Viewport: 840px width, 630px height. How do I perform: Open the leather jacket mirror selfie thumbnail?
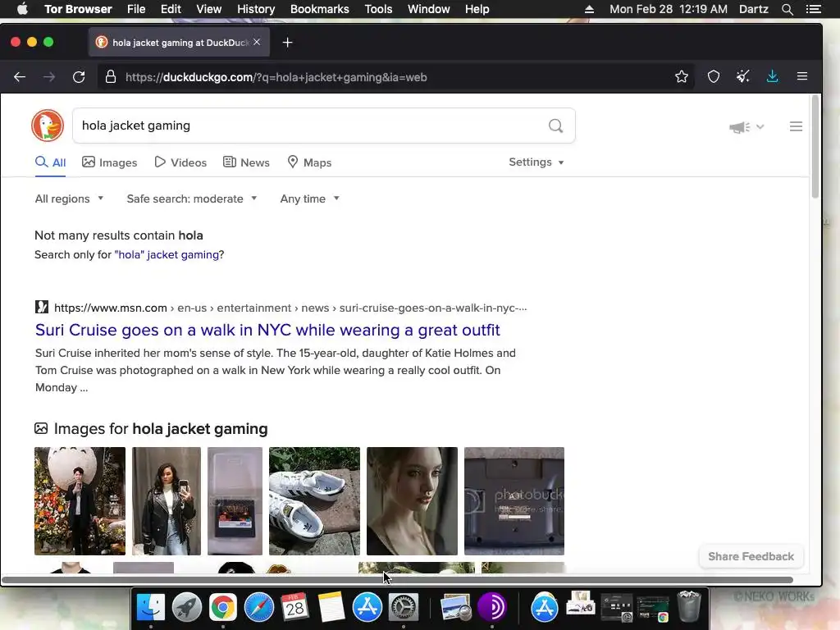coord(167,501)
